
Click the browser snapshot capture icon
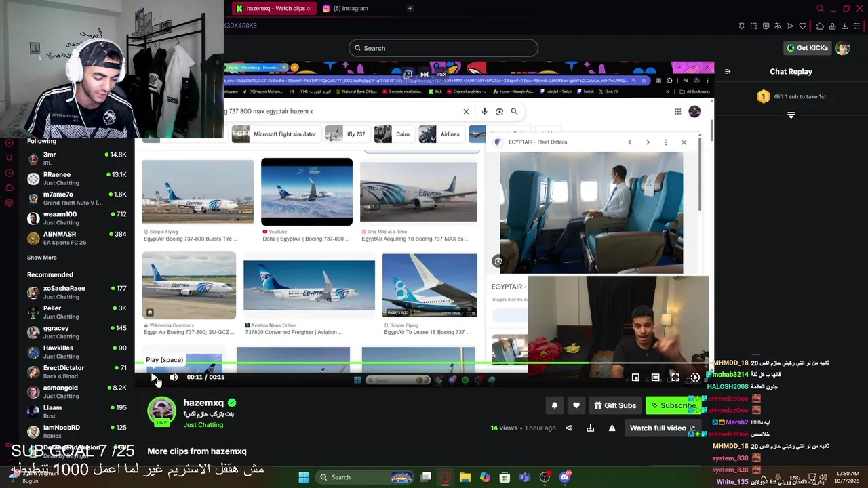point(753,26)
